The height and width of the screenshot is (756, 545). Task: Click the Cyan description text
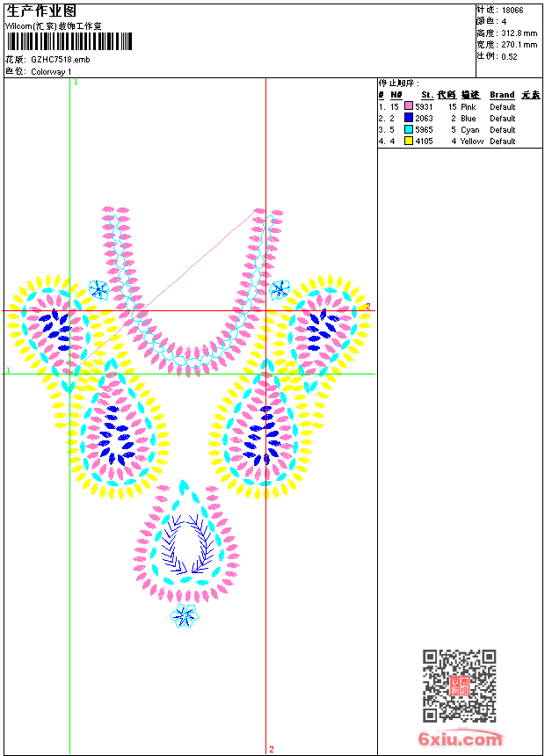pos(470,130)
